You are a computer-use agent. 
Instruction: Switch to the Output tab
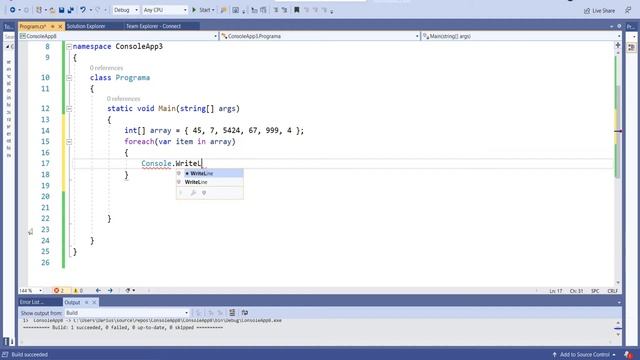72,302
